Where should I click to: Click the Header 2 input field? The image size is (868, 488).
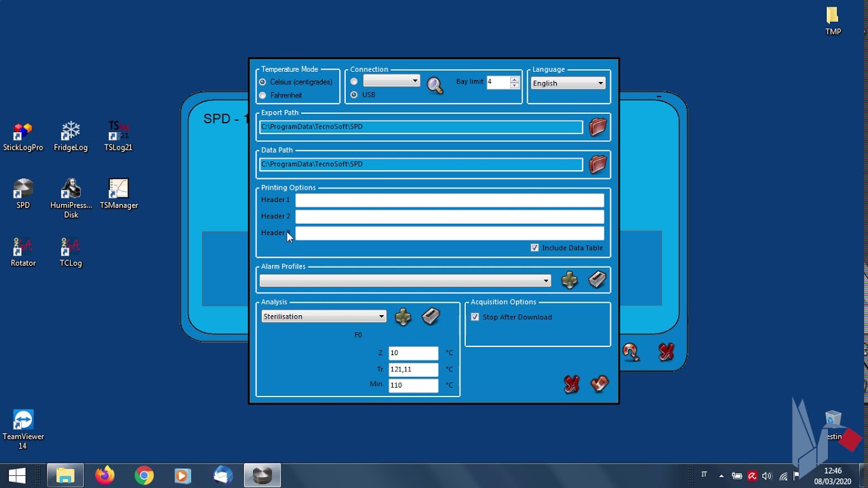[449, 216]
